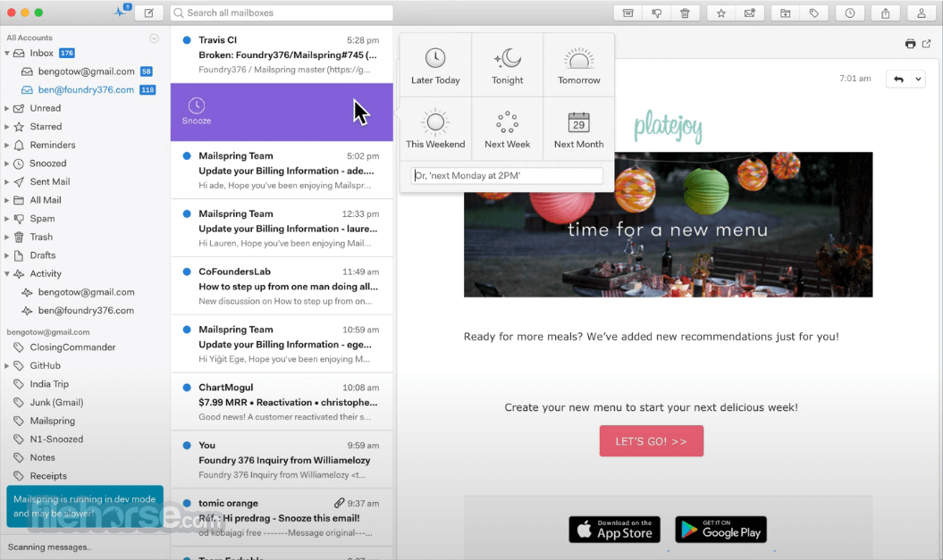Open Mailspring Team 12:33 pm email
The width and height of the screenshot is (943, 560).
(282, 229)
